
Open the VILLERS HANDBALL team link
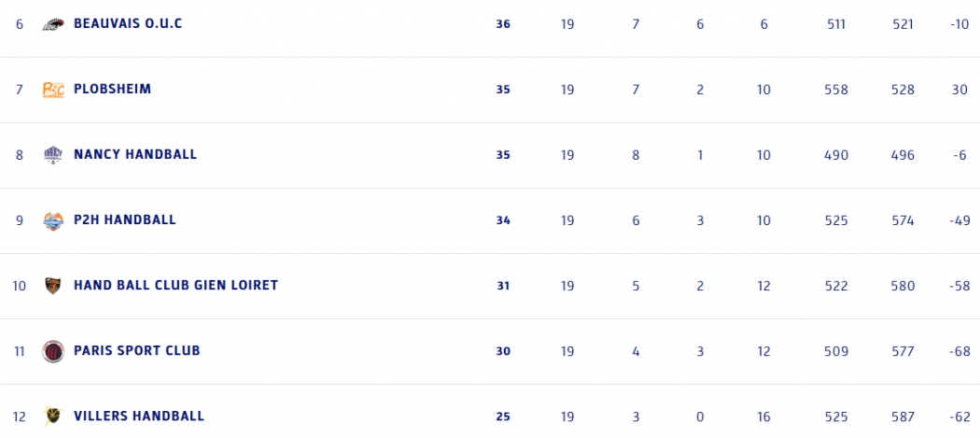[138, 416]
